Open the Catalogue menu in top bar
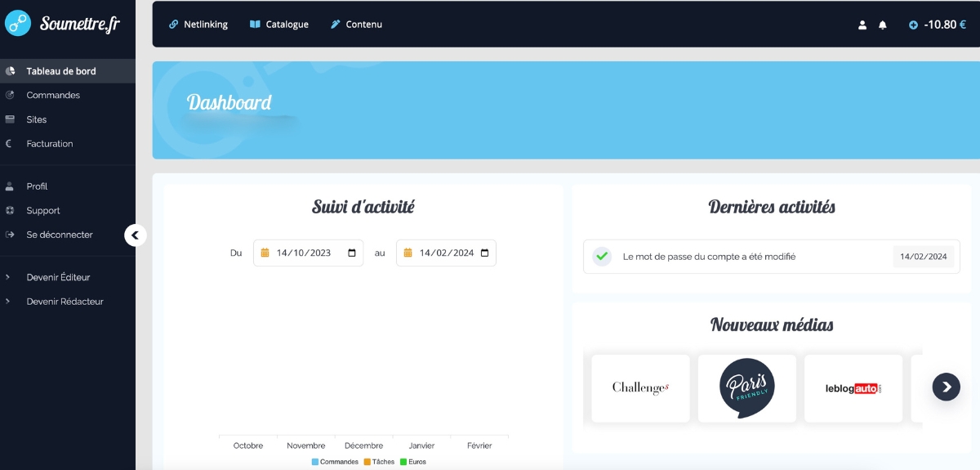Viewport: 980px width, 470px height. click(x=279, y=25)
